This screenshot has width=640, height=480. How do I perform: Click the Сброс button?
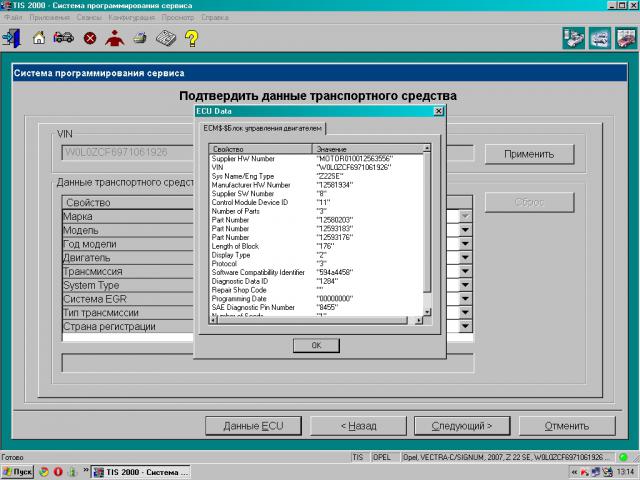click(529, 202)
